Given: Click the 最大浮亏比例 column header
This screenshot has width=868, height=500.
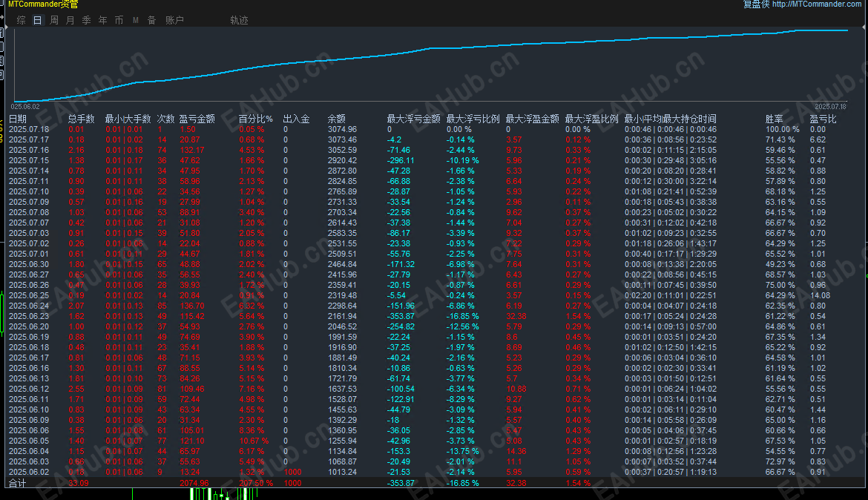Looking at the screenshot, I should 473,119.
